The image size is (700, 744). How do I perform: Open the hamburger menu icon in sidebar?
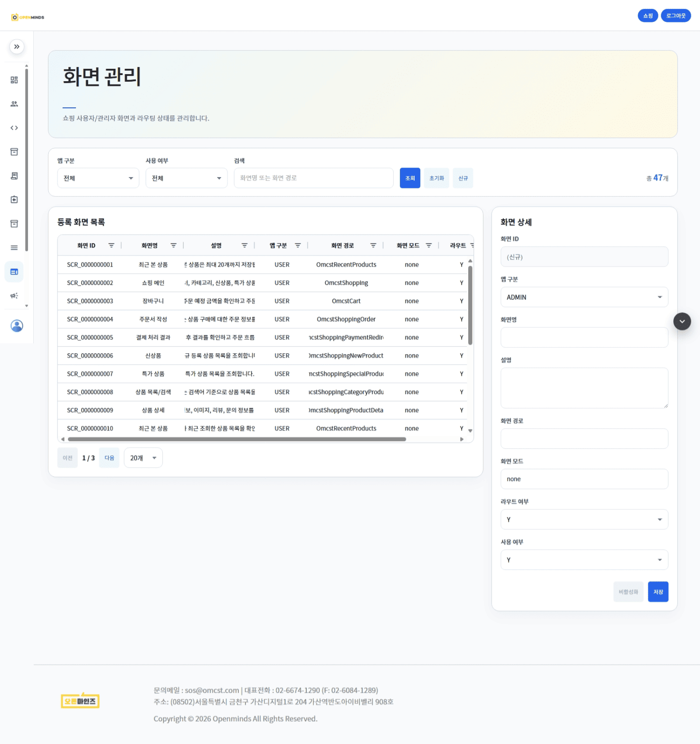point(14,247)
